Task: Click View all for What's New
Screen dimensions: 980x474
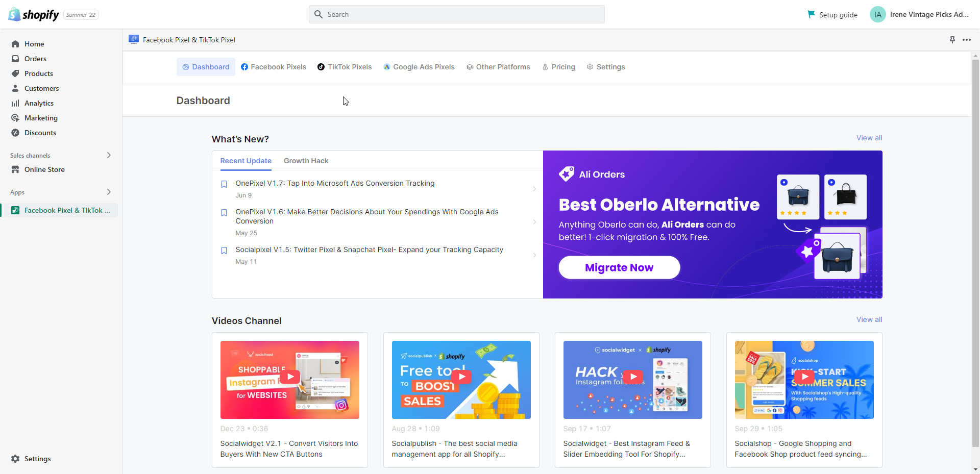Action: [869, 138]
